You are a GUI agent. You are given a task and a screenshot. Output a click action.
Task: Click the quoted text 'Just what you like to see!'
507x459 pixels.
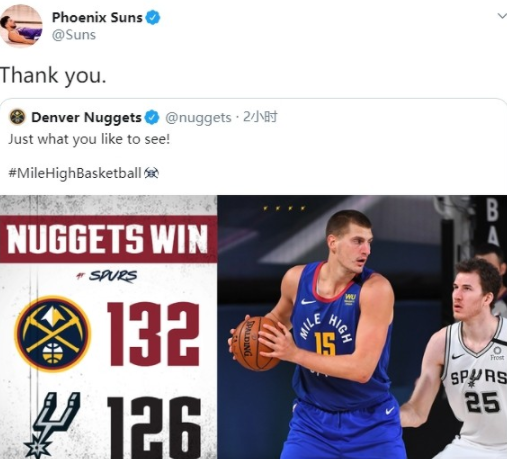tap(89, 139)
